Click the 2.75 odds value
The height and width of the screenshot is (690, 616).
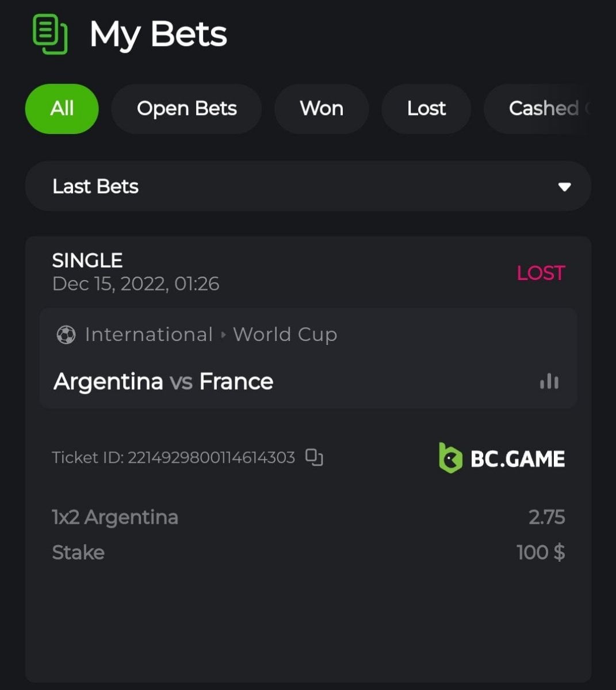[546, 517]
